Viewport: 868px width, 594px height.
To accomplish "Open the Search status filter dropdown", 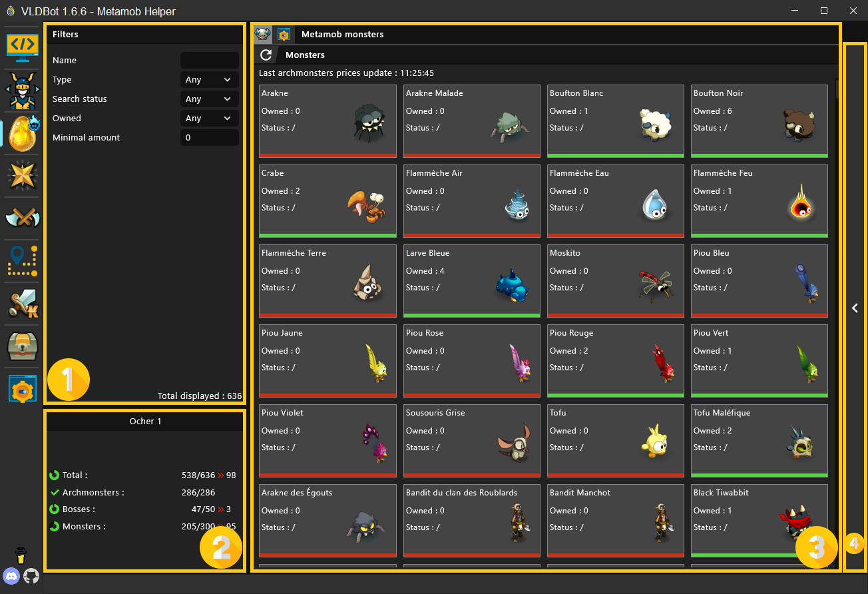I will click(210, 99).
